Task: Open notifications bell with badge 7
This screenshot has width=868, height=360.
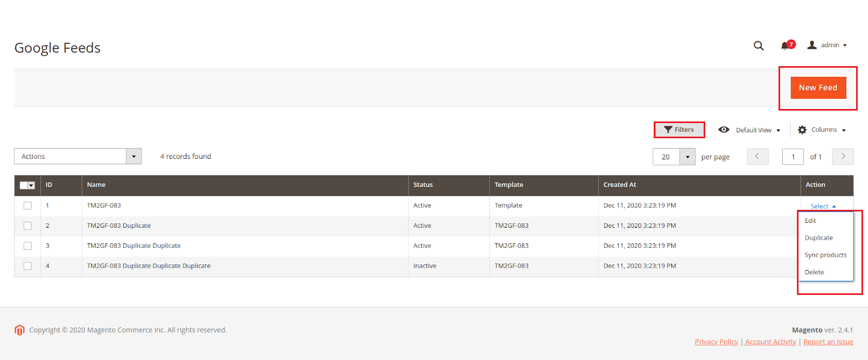Action: (788, 45)
